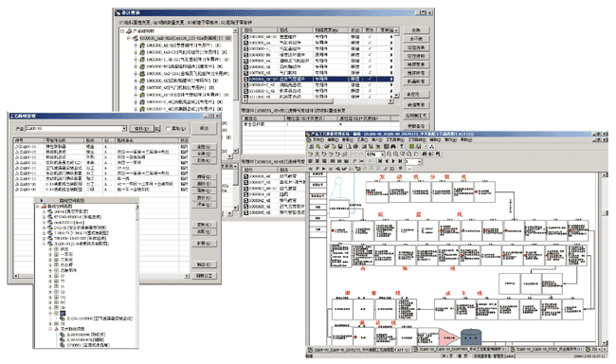This screenshot has height=364, width=616.
Task: Click the question-mark help icon in the toolbar
Action: click(x=402, y=147)
